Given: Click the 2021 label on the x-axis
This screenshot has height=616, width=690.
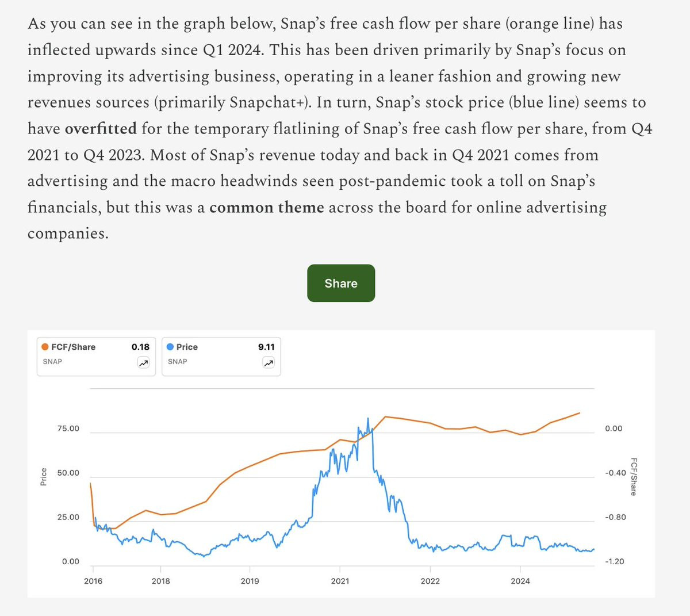Looking at the screenshot, I should (340, 581).
